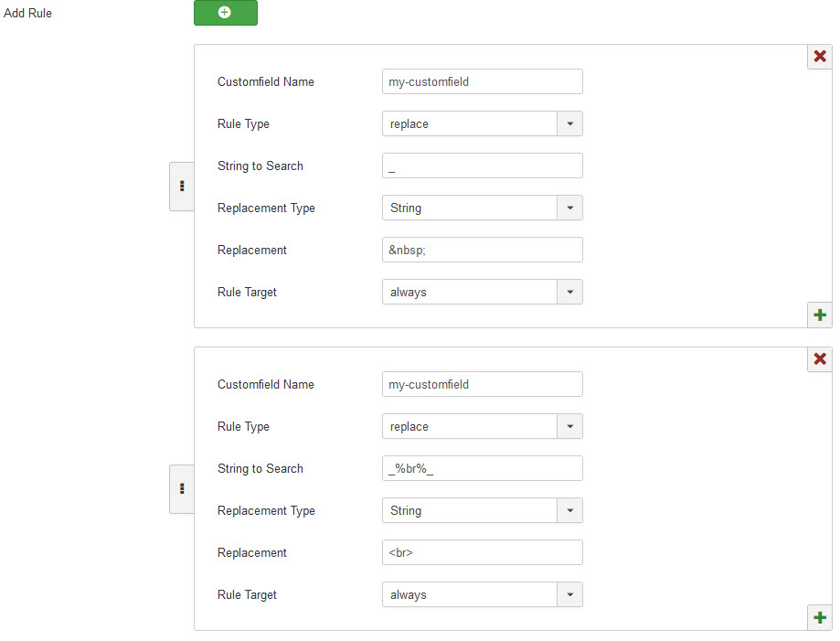Focus the first rule's Customfield Name input
Image resolution: width=840 pixels, height=641 pixels.
coord(482,81)
